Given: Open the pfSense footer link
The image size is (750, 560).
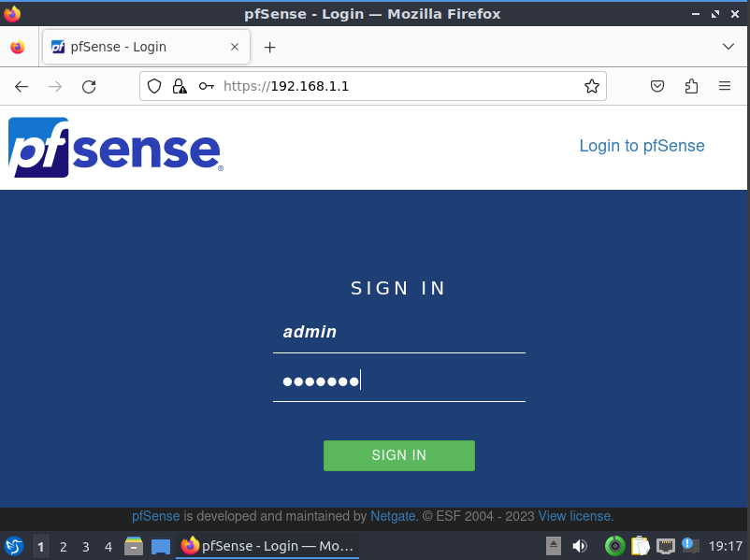Looking at the screenshot, I should click(155, 516).
